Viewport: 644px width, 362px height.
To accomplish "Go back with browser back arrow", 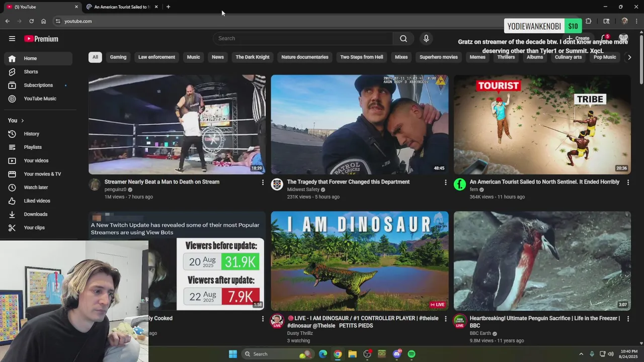I will point(7,21).
